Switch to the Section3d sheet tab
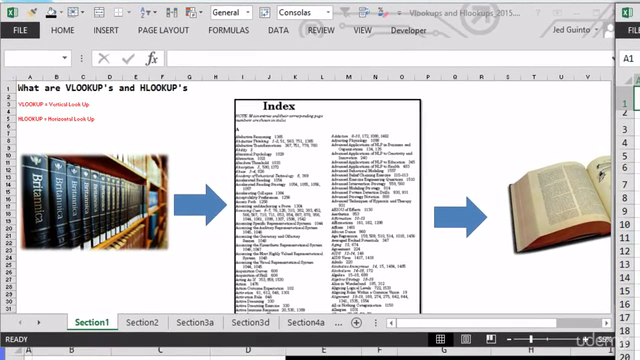The width and height of the screenshot is (640, 360). click(x=250, y=322)
